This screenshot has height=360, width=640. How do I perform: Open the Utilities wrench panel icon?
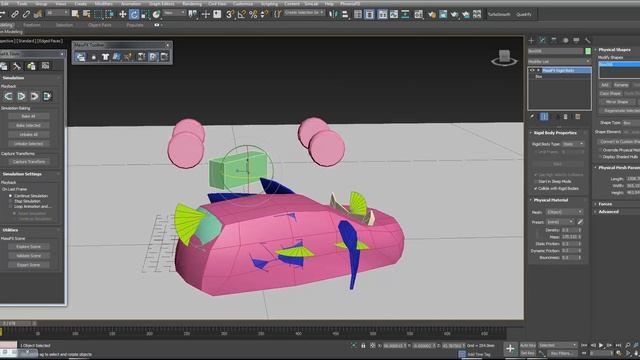(x=587, y=40)
